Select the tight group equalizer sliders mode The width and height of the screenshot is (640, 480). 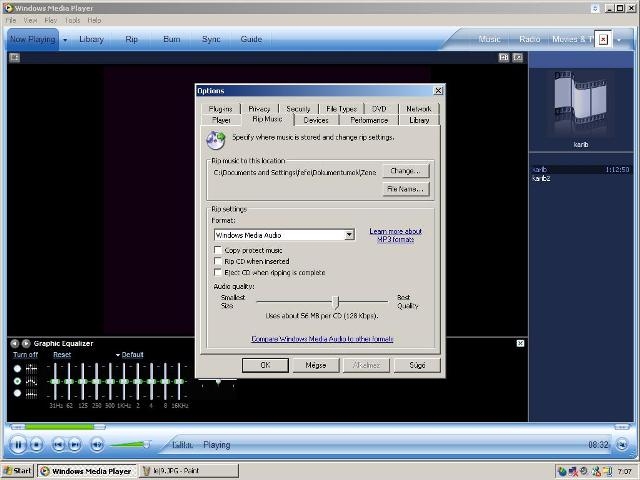pos(17,393)
